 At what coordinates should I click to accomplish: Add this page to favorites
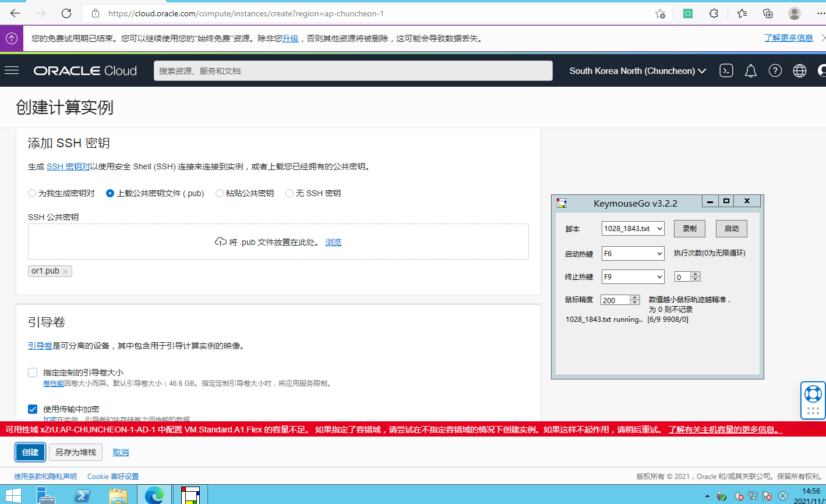click(660, 13)
